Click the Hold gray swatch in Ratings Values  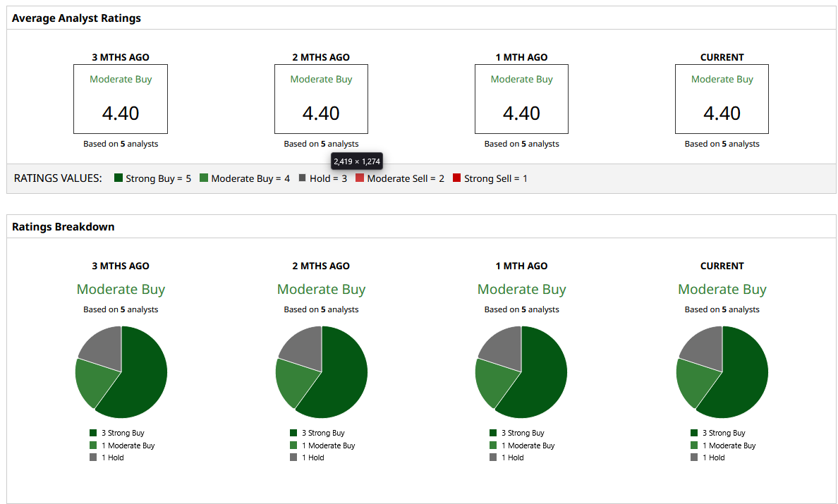click(302, 178)
